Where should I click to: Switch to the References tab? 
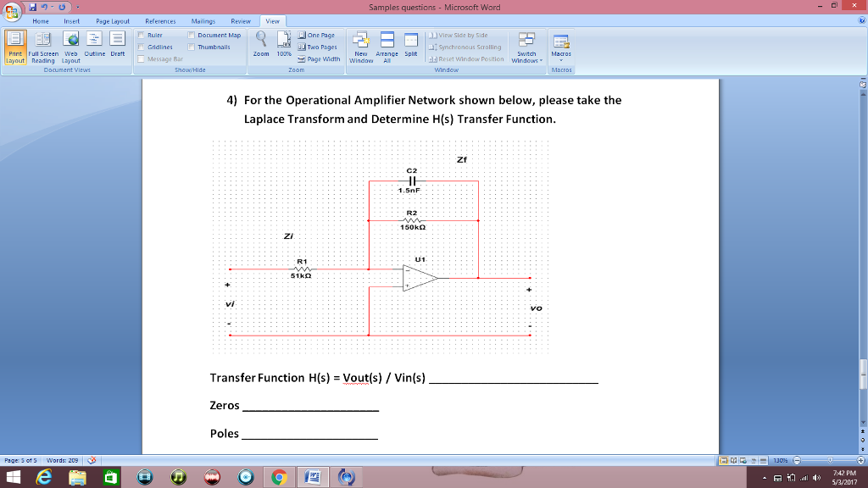160,21
